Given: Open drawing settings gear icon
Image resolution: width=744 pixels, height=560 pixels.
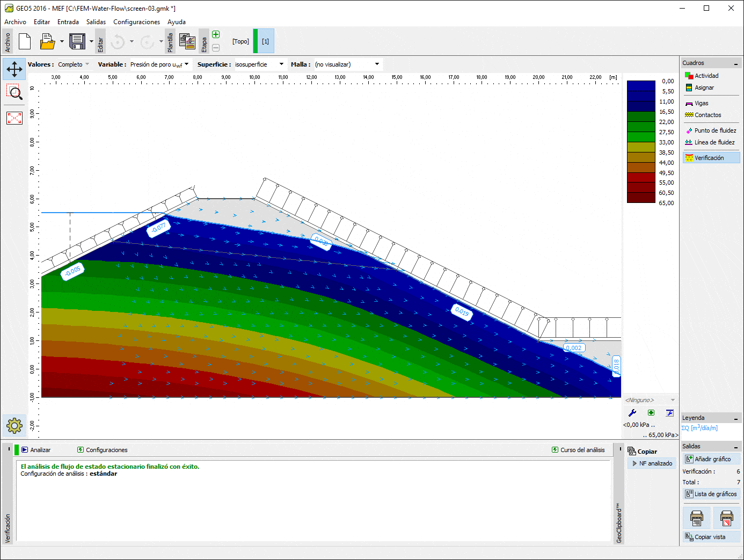Looking at the screenshot, I should tap(14, 426).
